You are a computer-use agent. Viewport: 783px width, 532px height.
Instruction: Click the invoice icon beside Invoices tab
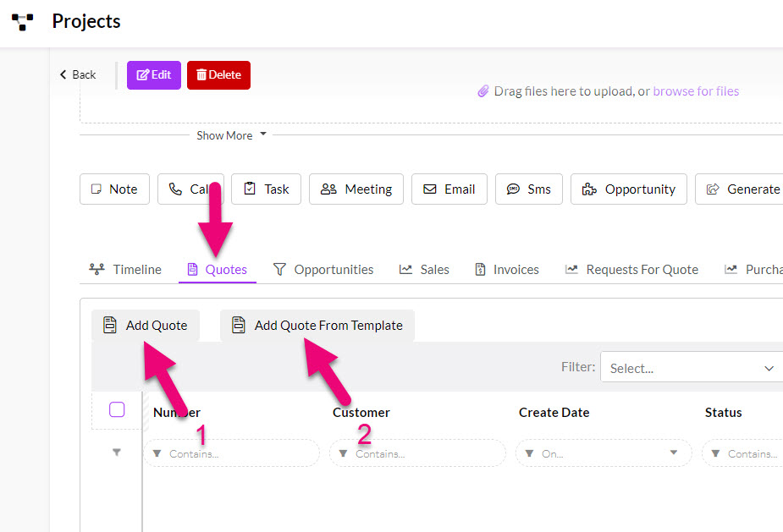coord(480,270)
